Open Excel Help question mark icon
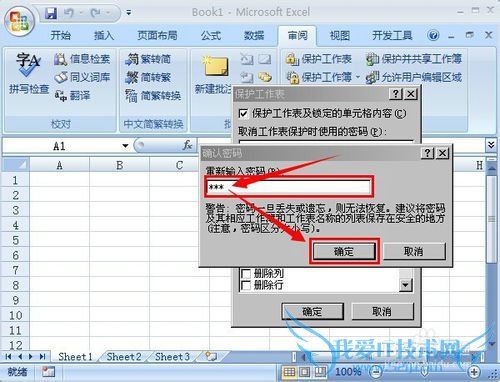Image resolution: width=500 pixels, height=382 pixels. [x=433, y=35]
